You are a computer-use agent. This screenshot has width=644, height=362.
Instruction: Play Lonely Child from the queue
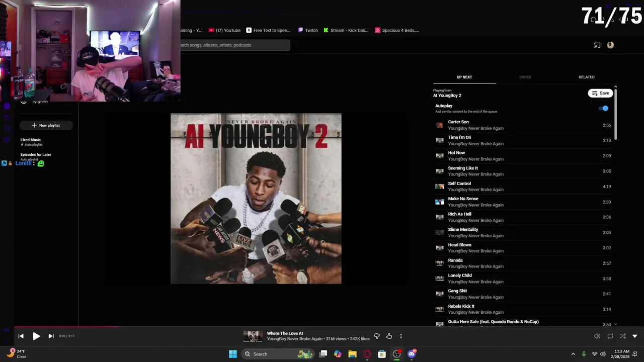tap(523, 279)
